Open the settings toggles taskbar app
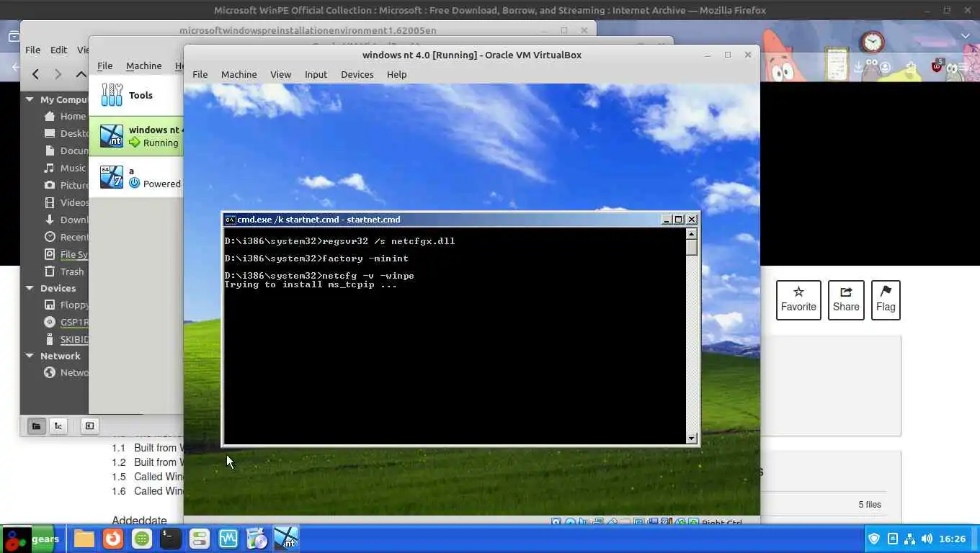 coord(199,539)
